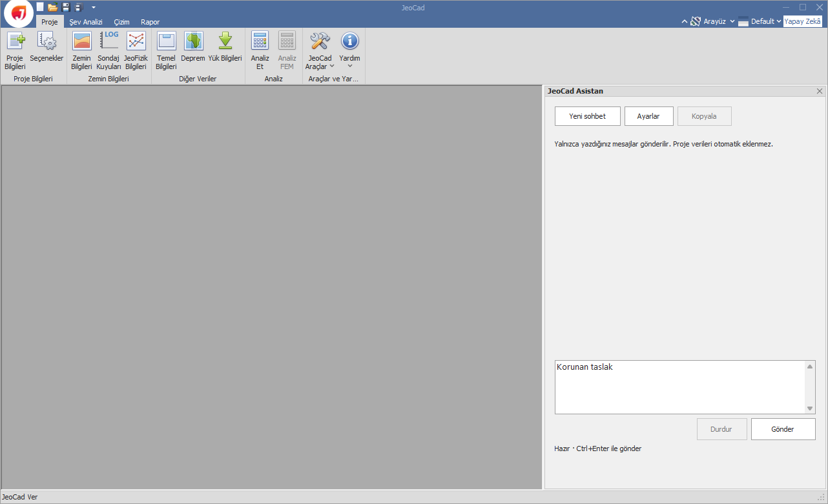Click the save icon in quick access toolbar
Viewport: 828px width, 504px height.
65,7
